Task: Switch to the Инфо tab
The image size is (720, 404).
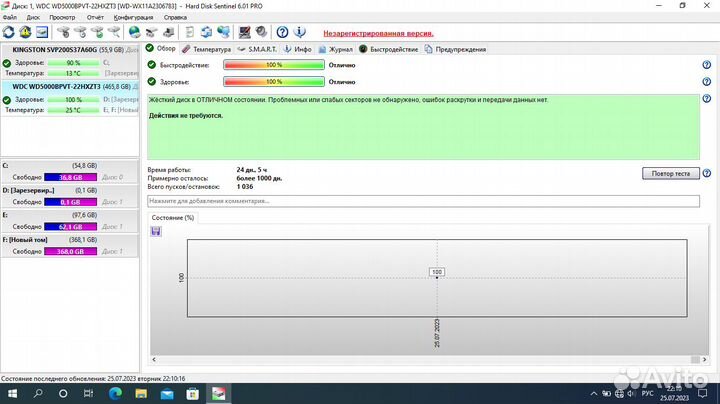Action: point(297,49)
